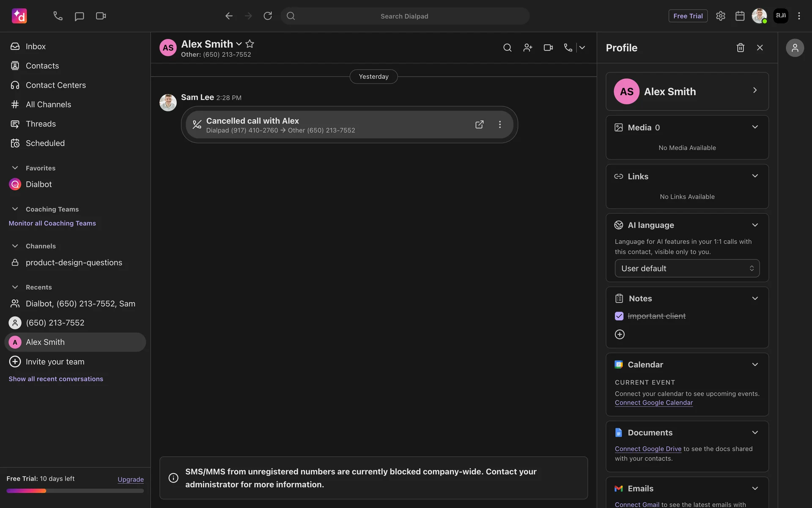812x508 pixels.
Task: Collapse the Media section in Profile
Action: point(755,127)
